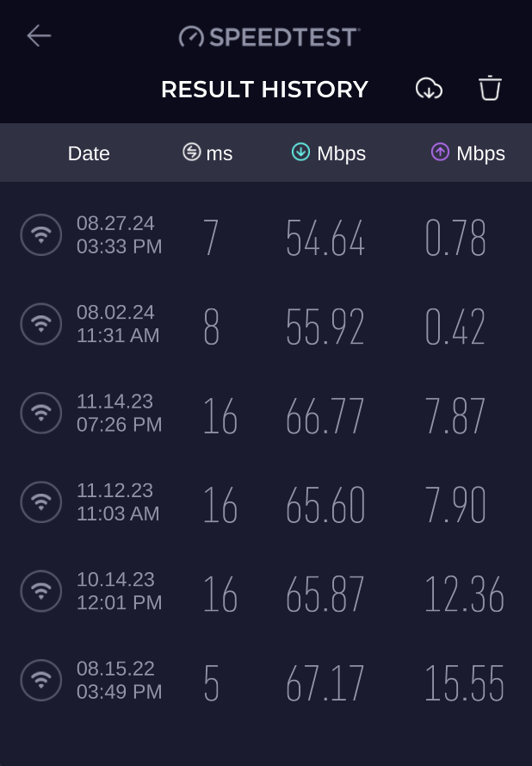The image size is (532, 766).
Task: Tap the 12.36 upload speed entry
Action: pos(463,595)
